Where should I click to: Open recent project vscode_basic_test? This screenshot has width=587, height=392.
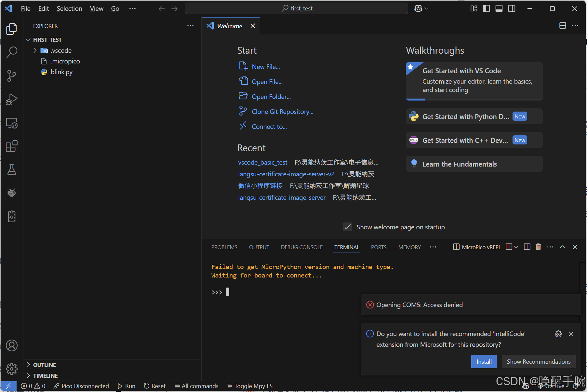click(262, 162)
